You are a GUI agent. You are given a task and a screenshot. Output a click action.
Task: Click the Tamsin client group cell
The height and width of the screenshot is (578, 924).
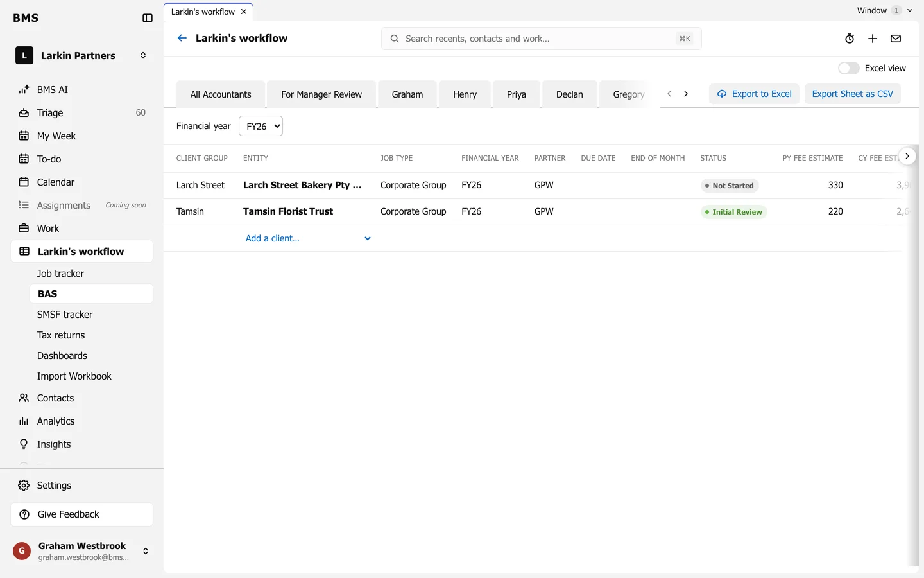coord(190,211)
